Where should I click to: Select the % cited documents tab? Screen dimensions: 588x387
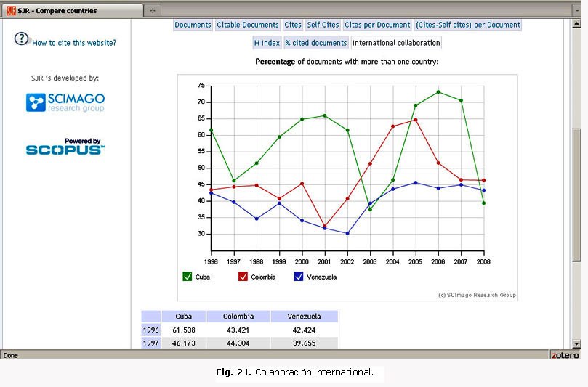[x=315, y=43]
